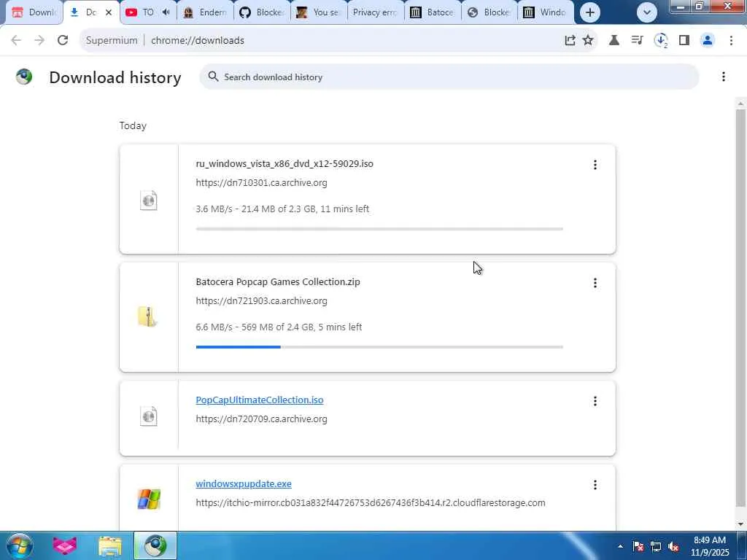Open the muted volume tray icon
Screen dimensions: 747x560
(x=673, y=546)
